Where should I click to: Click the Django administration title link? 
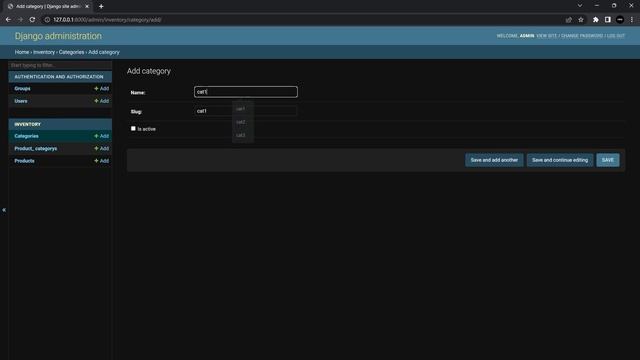(58, 36)
